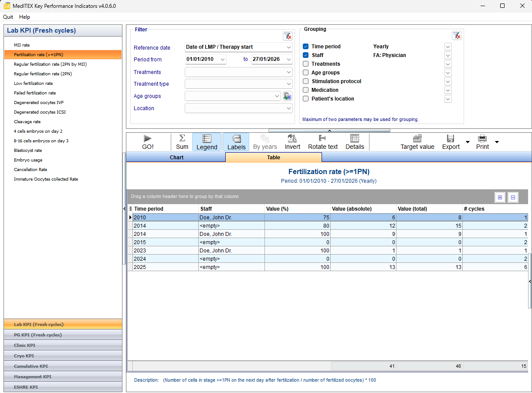Toggle the Sum toolbar button
The width and height of the screenshot is (532, 393).
pos(182,142)
